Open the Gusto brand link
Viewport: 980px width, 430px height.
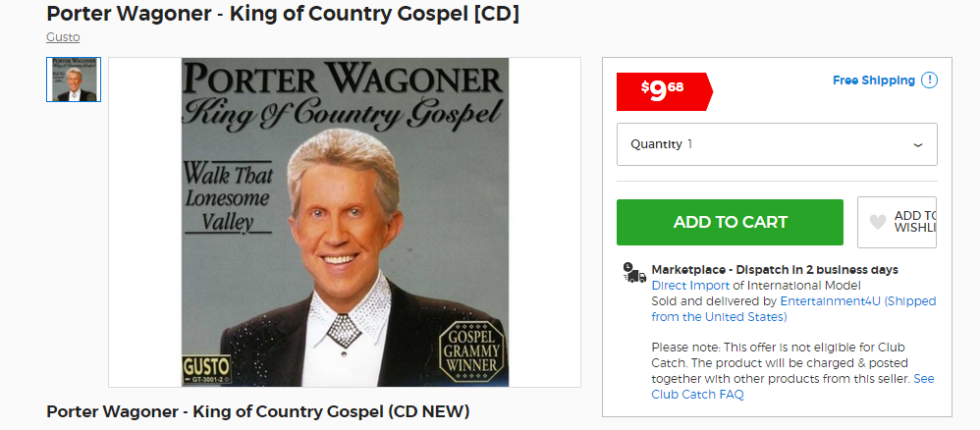[63, 37]
